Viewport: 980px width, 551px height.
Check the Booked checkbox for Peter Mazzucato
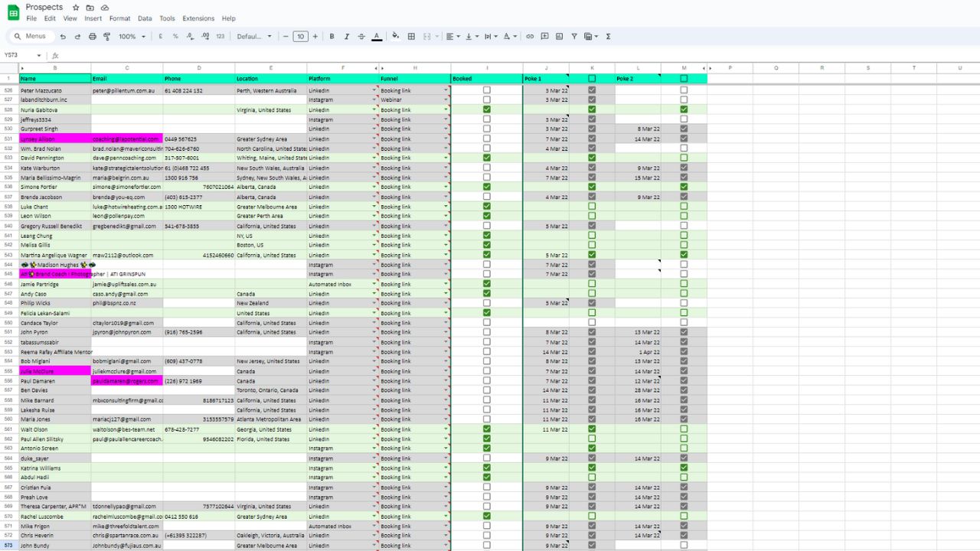[487, 90]
